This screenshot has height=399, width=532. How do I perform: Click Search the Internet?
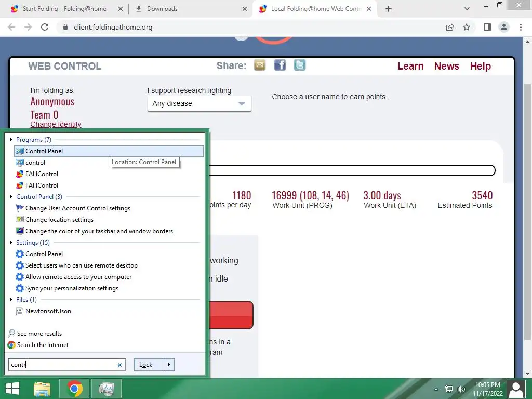pyautogui.click(x=43, y=345)
